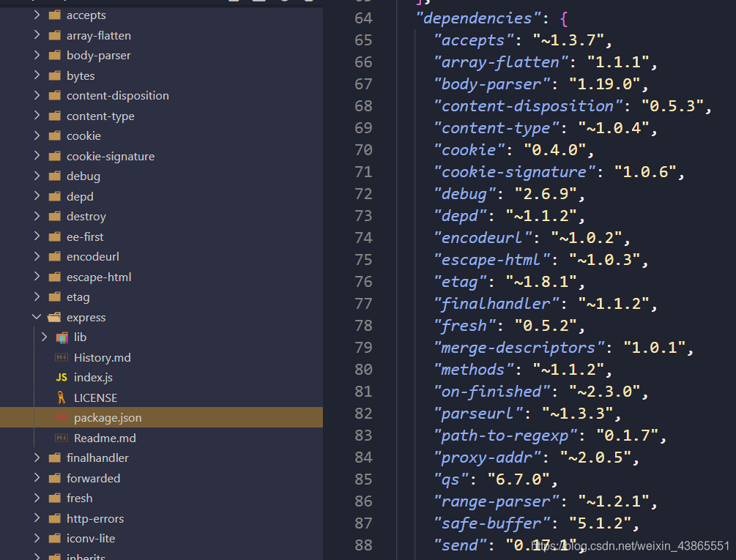Click the "path-to-regexp" key in the editor

coord(505,436)
